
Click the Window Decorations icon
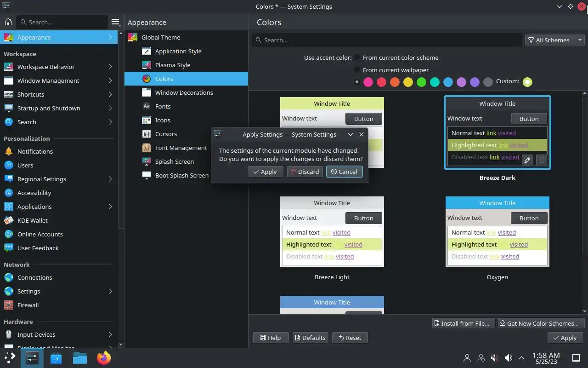point(146,92)
